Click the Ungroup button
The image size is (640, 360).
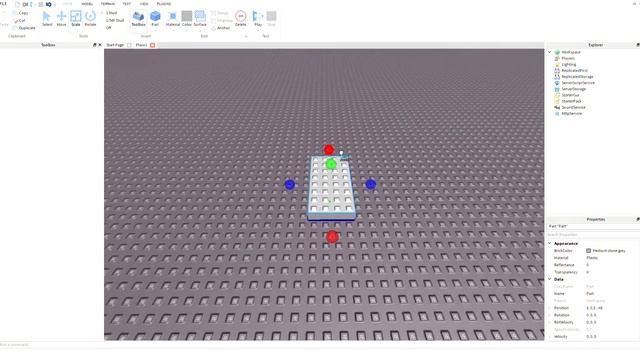coord(222,20)
